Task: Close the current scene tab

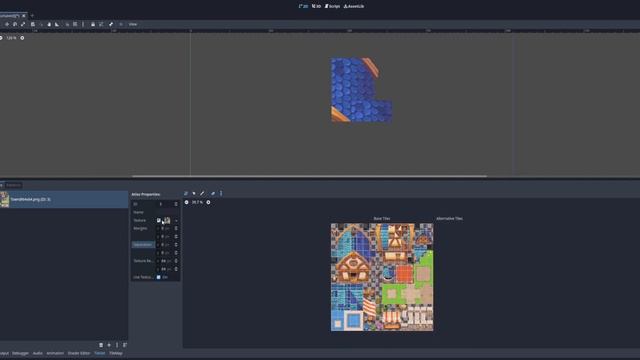Action: coord(24,16)
